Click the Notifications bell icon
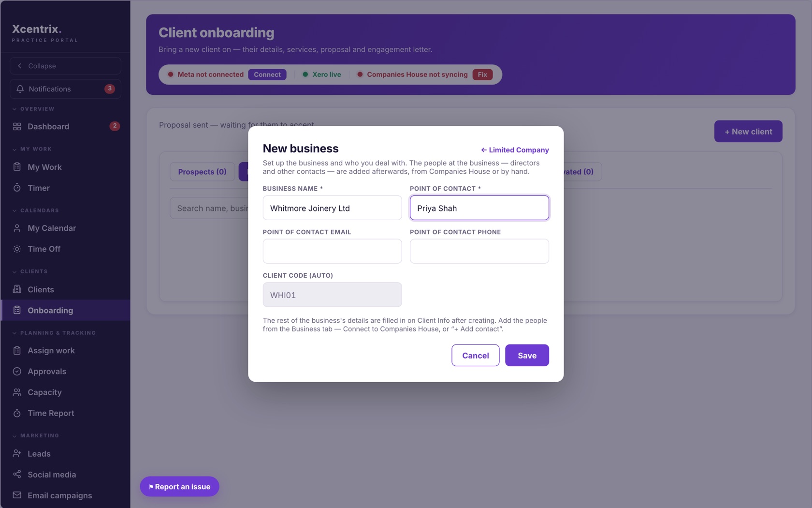Image resolution: width=812 pixels, height=508 pixels. pyautogui.click(x=20, y=89)
